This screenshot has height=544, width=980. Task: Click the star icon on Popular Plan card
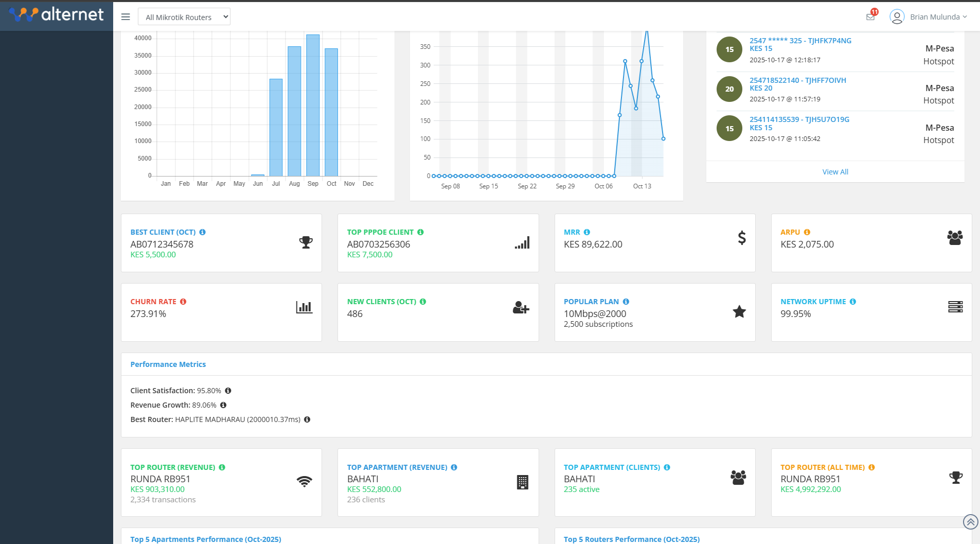coord(739,311)
